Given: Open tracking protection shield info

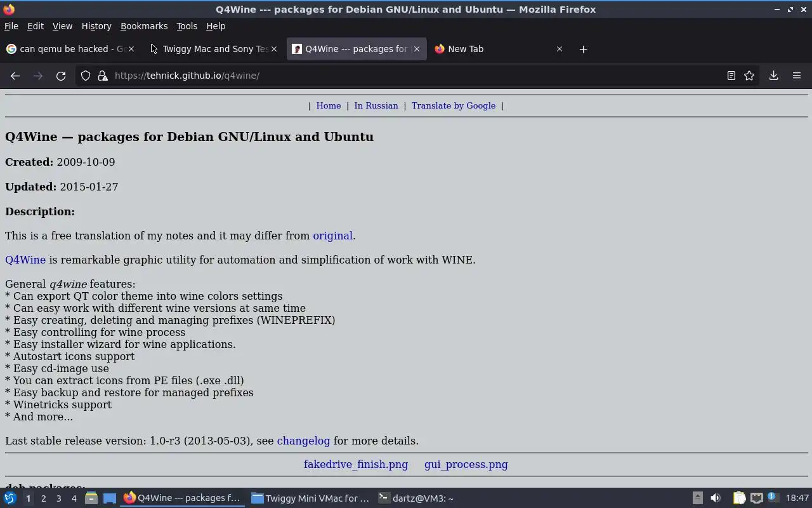Looking at the screenshot, I should pyautogui.click(x=86, y=76).
